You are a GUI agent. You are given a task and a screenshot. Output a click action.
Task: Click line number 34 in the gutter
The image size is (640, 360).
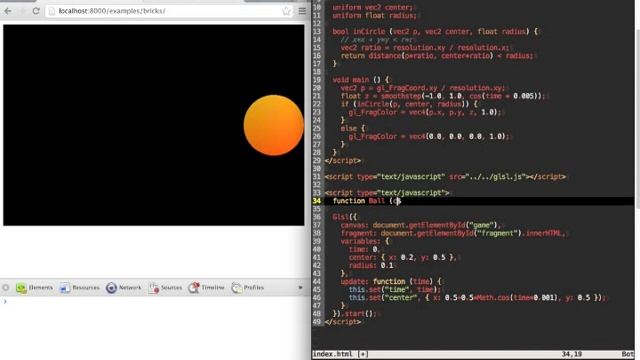(x=317, y=201)
